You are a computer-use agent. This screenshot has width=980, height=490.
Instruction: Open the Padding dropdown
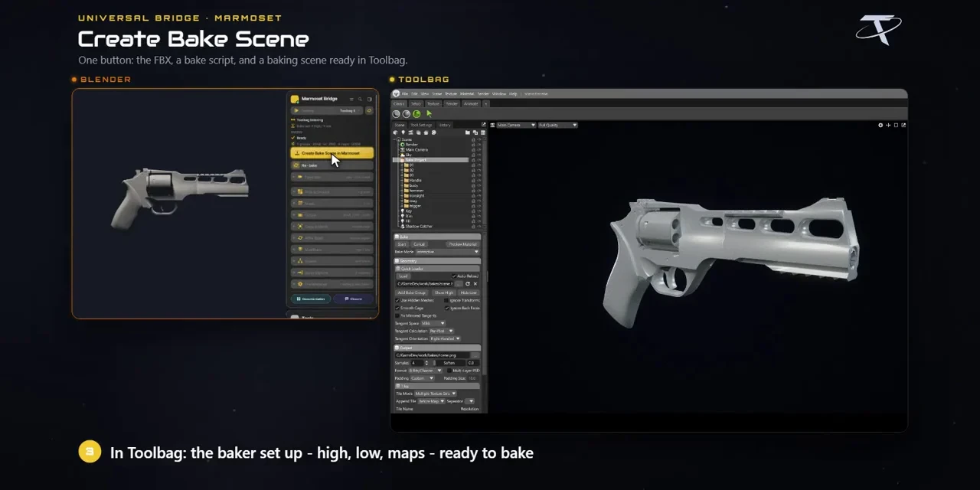click(422, 378)
